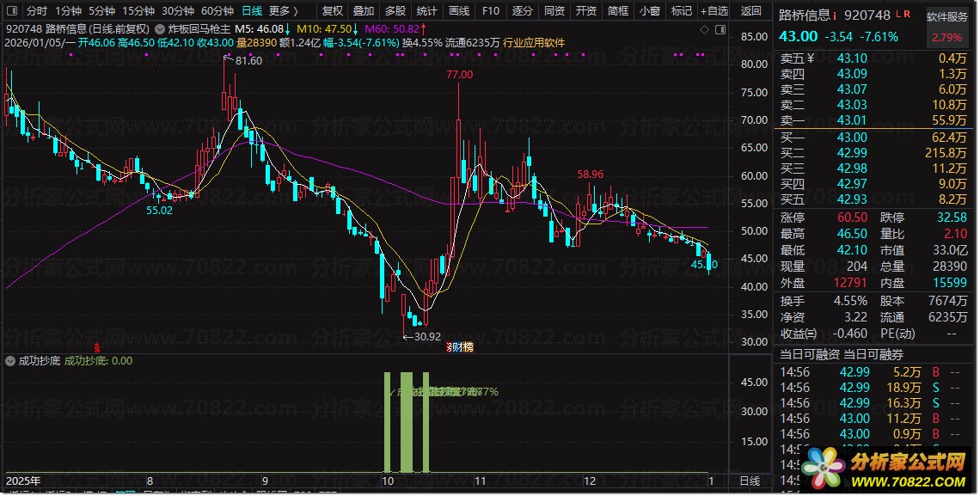Toggle the 小窗 small window button
Screen dimensions: 980x496
point(649,10)
